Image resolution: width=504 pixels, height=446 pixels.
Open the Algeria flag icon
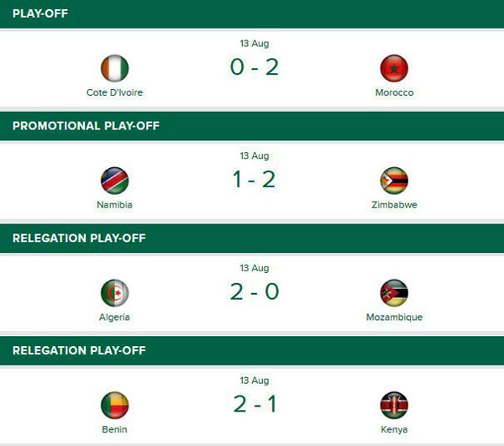coord(114,293)
